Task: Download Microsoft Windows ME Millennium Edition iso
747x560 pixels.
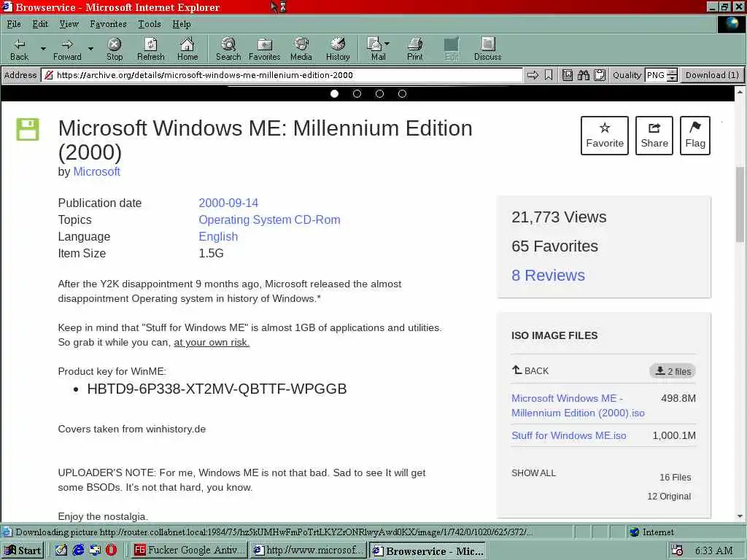Action: (x=578, y=405)
